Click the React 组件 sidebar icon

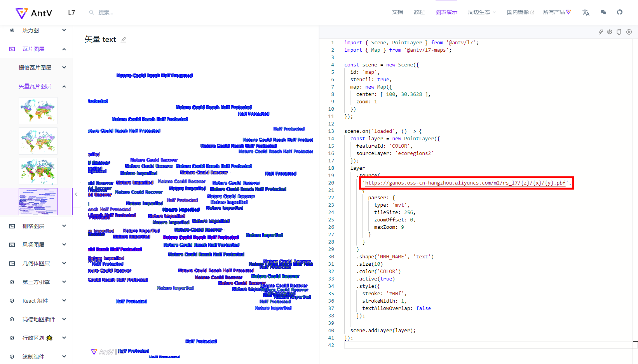12,301
